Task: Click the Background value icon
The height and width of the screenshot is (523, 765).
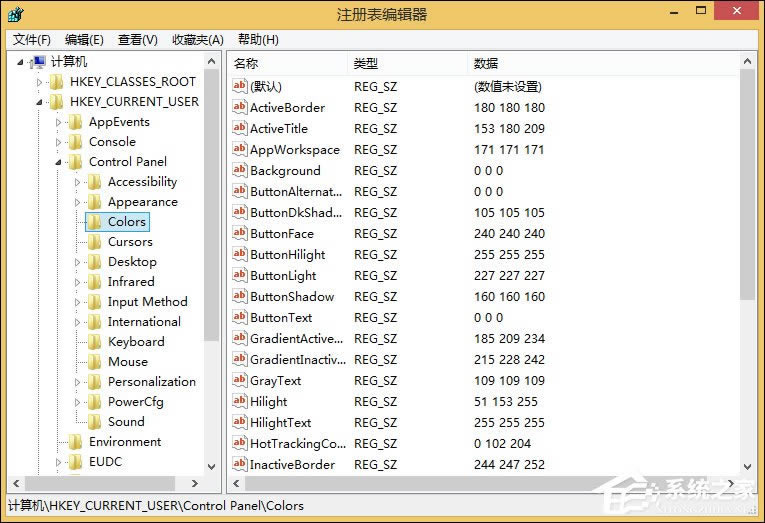Action: (x=240, y=170)
